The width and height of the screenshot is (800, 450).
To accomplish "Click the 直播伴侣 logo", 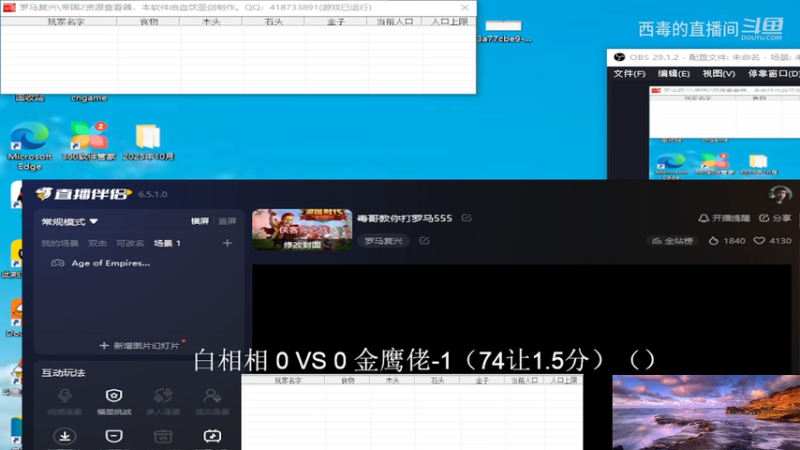I will tap(84, 194).
